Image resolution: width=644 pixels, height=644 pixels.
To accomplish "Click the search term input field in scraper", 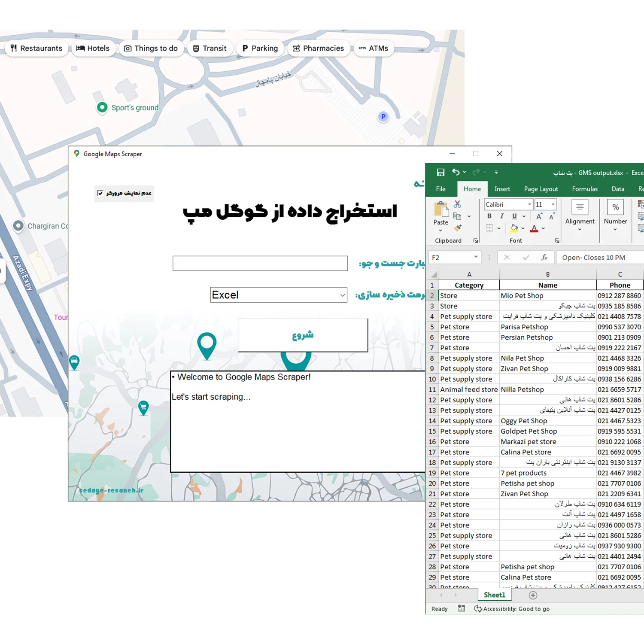I will pyautogui.click(x=260, y=263).
